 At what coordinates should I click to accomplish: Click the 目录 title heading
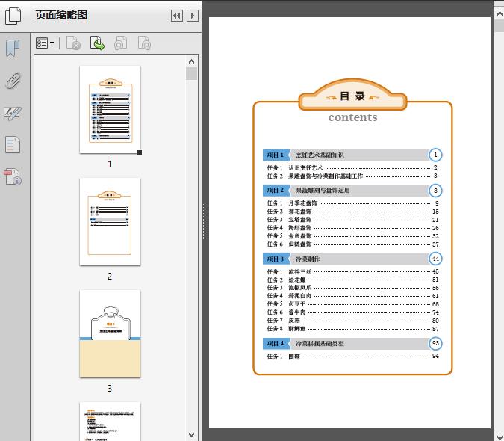click(x=352, y=96)
